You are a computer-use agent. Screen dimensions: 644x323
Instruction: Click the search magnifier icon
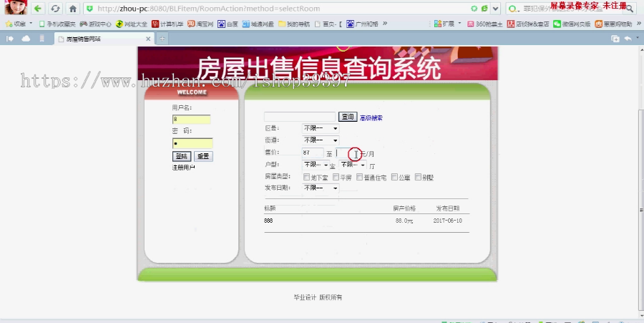(x=630, y=9)
